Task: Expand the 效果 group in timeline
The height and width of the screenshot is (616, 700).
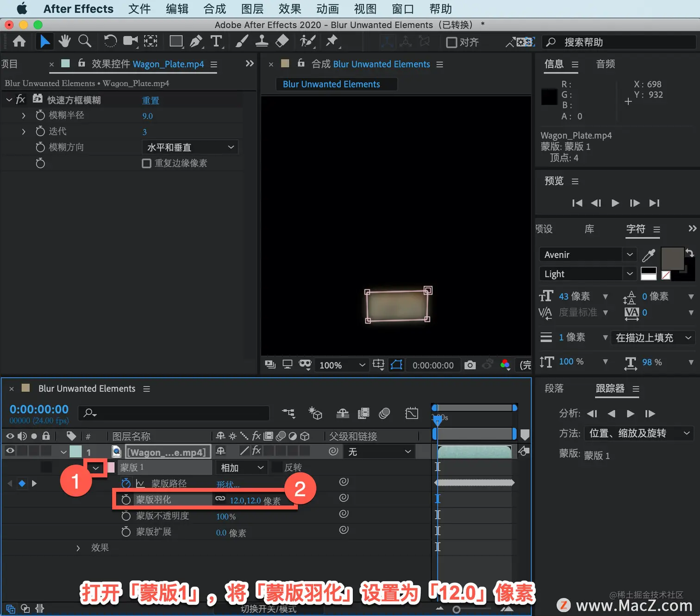Action: coord(78,548)
